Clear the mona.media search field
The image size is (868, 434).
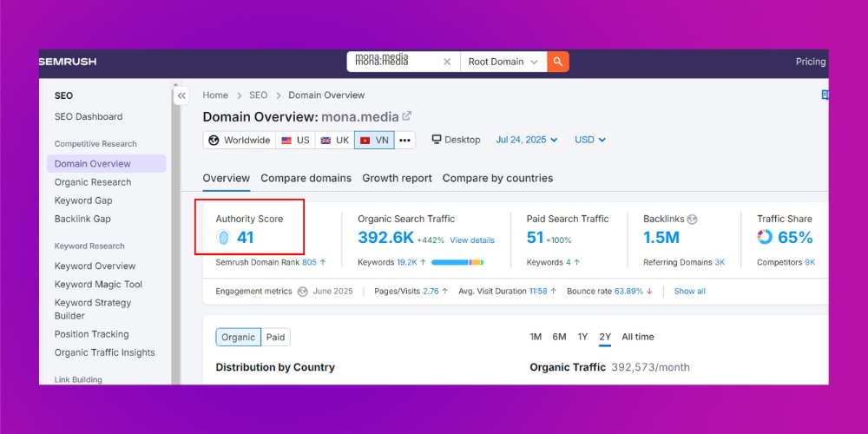pos(447,62)
